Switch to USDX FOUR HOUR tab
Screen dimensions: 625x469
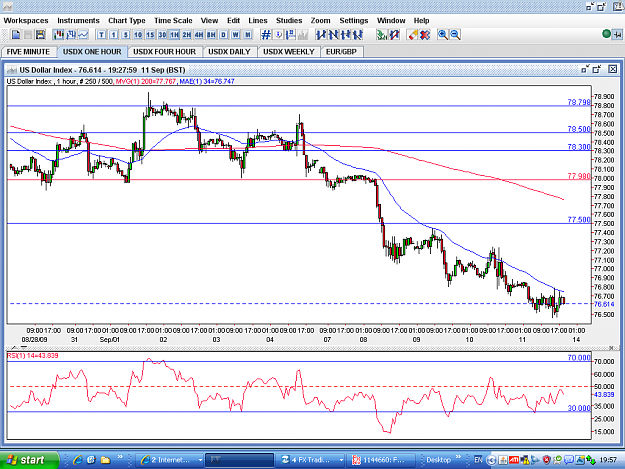164,52
